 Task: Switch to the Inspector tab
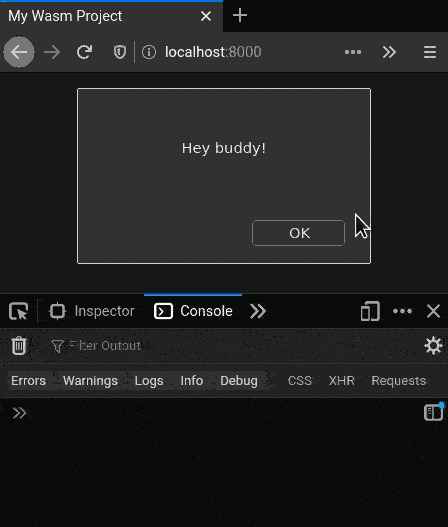coord(92,311)
